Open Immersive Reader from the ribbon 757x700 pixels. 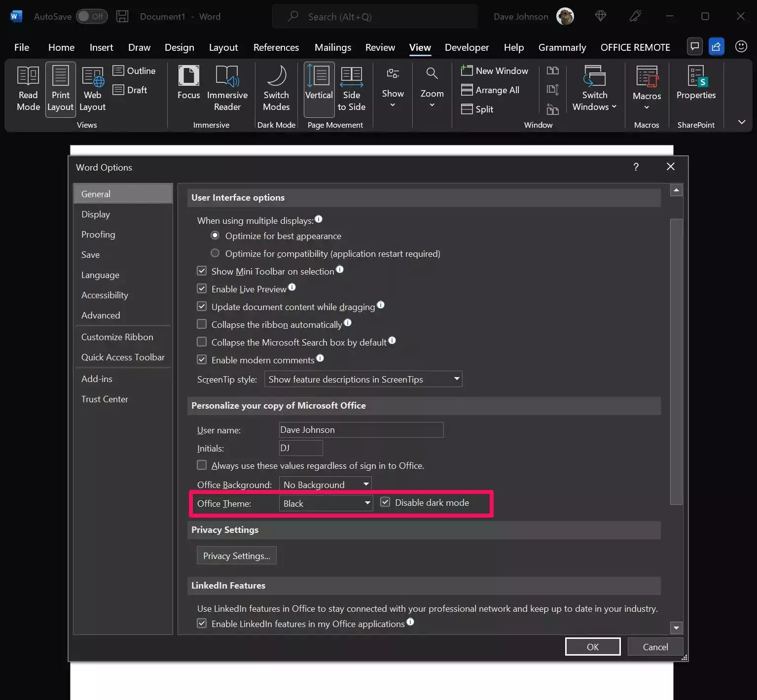coord(227,89)
